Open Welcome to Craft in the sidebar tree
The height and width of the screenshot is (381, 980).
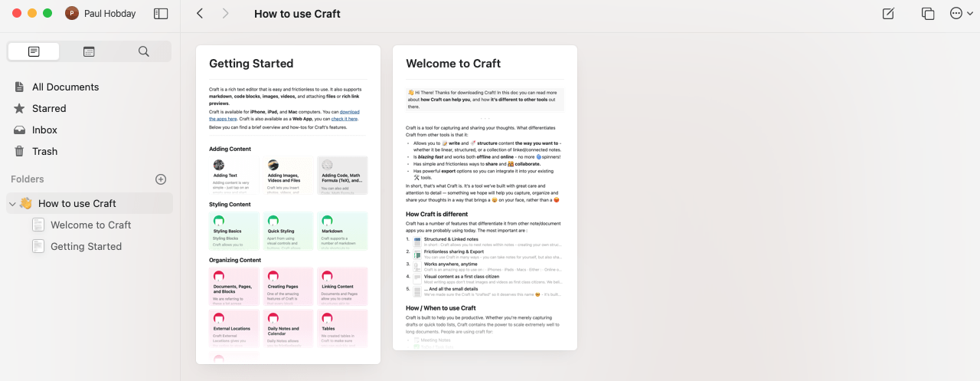click(90, 225)
